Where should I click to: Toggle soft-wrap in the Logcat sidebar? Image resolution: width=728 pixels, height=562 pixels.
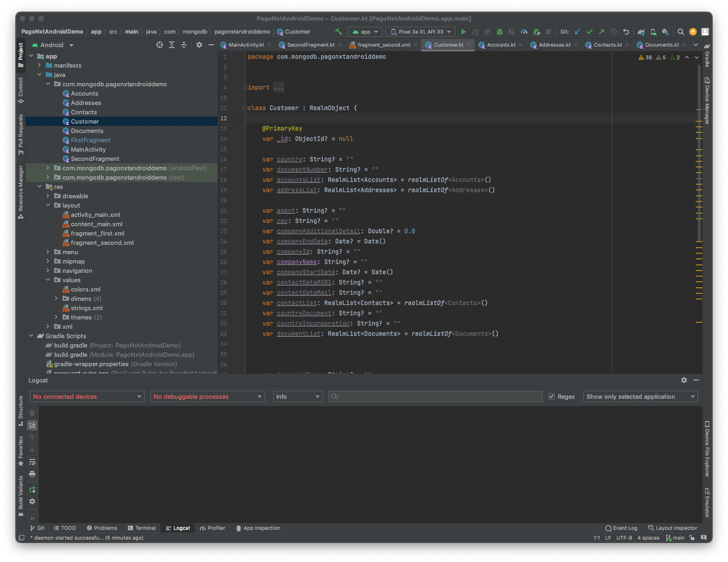[32, 462]
